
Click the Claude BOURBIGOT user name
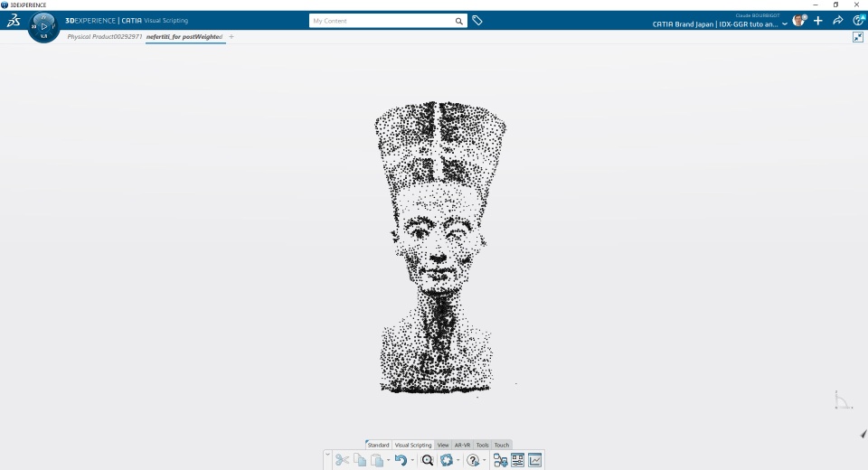pyautogui.click(x=758, y=15)
